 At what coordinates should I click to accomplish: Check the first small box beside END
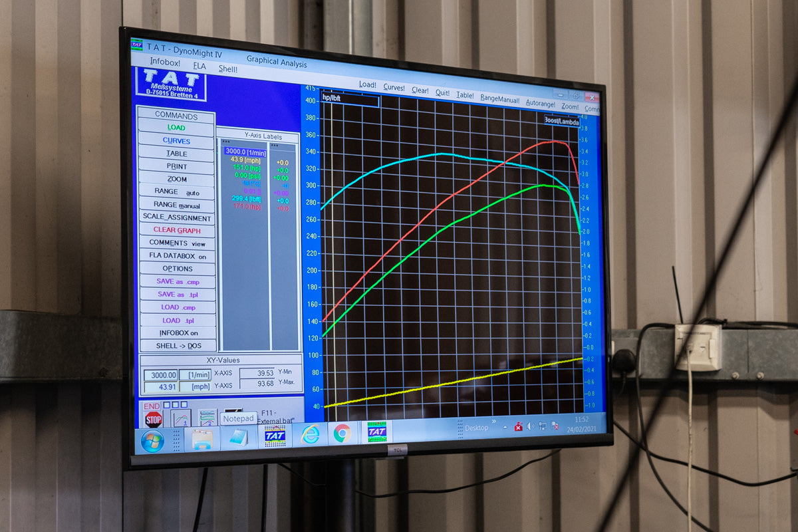(x=166, y=404)
